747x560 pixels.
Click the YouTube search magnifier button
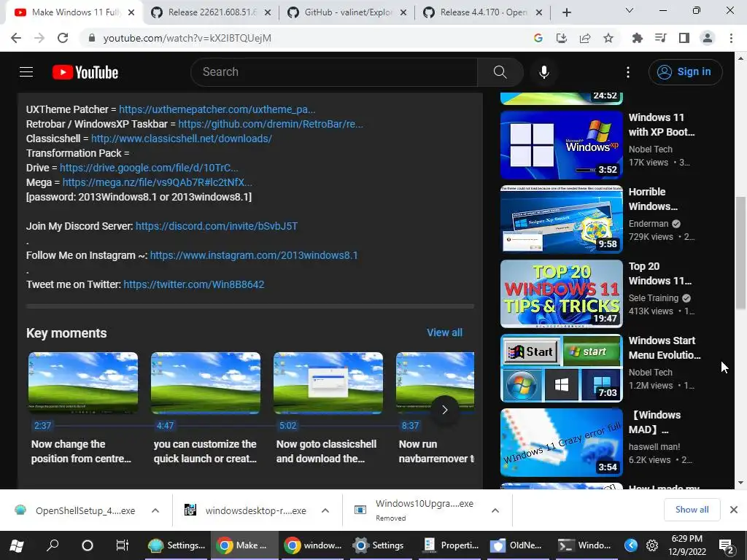(500, 72)
